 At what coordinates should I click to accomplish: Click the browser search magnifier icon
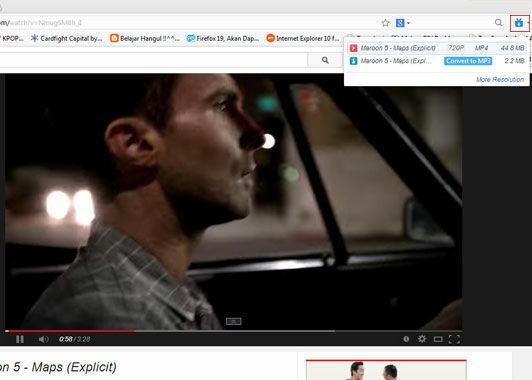tap(498, 23)
